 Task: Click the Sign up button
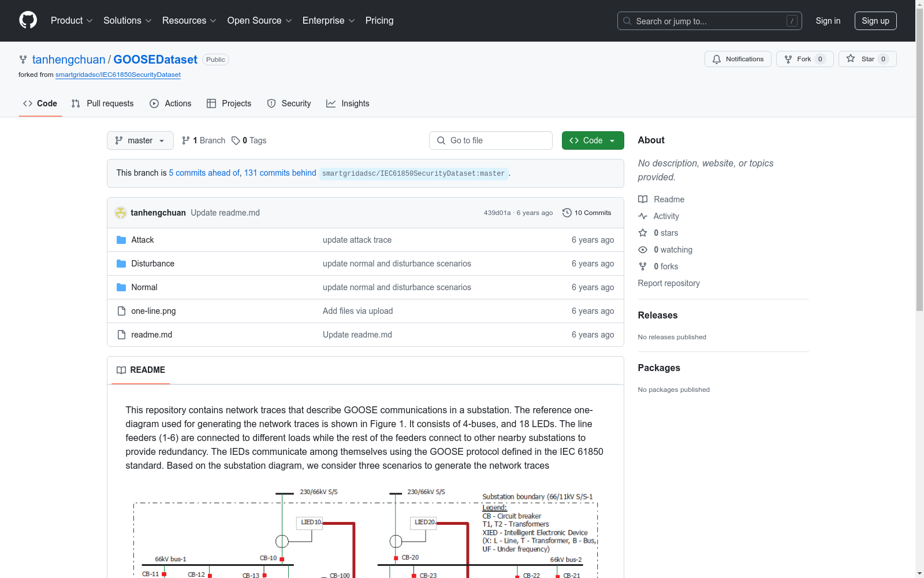tap(875, 21)
